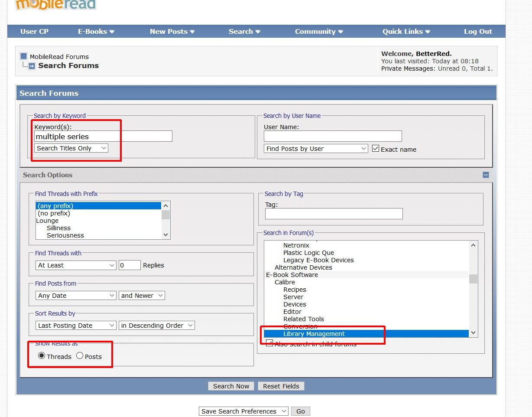Open the Save Search Preferences dropdown
The height and width of the screenshot is (417, 532).
[243, 411]
